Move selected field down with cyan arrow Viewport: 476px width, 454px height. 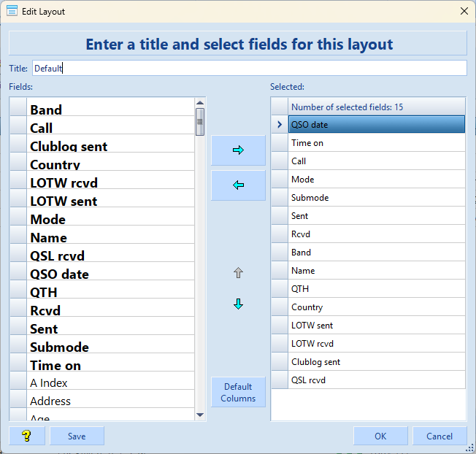coord(237,304)
